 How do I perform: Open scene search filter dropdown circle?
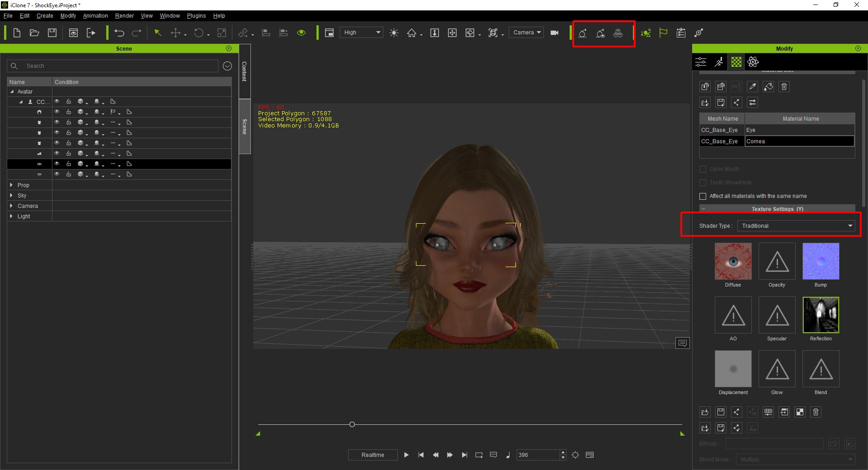click(x=227, y=66)
